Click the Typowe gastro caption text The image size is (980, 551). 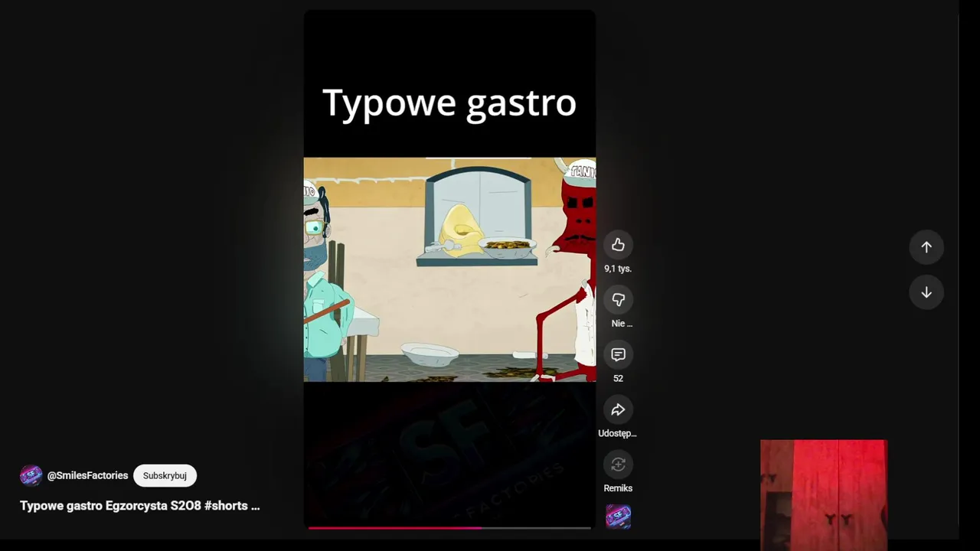point(449,103)
